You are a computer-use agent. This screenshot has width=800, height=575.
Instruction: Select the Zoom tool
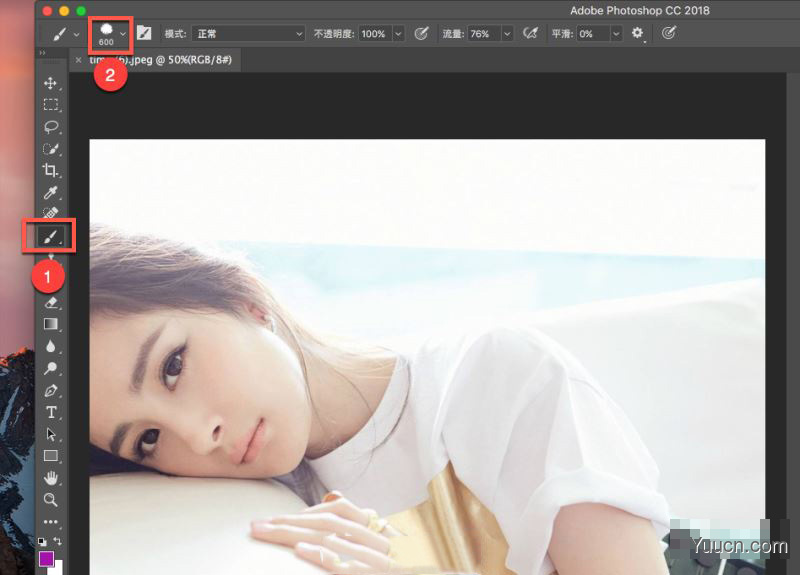coord(51,499)
